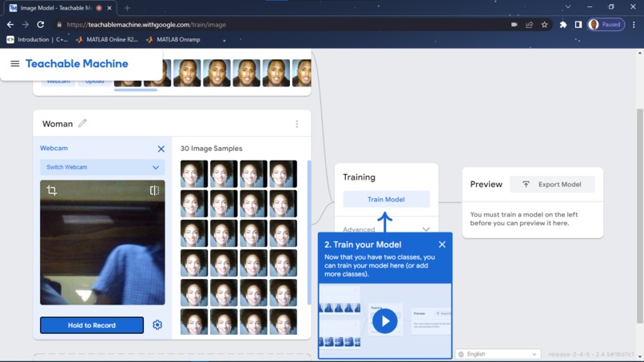644x362 pixels.
Task: Expand the Switch Webcam dropdown
Action: click(102, 167)
